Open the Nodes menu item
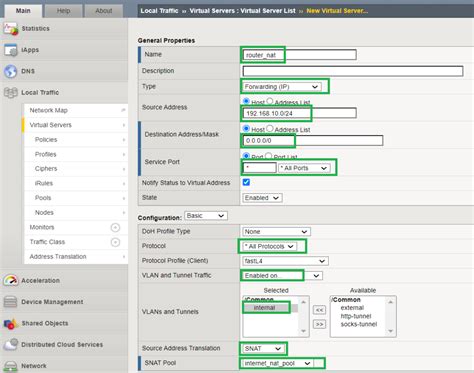 pos(76,213)
